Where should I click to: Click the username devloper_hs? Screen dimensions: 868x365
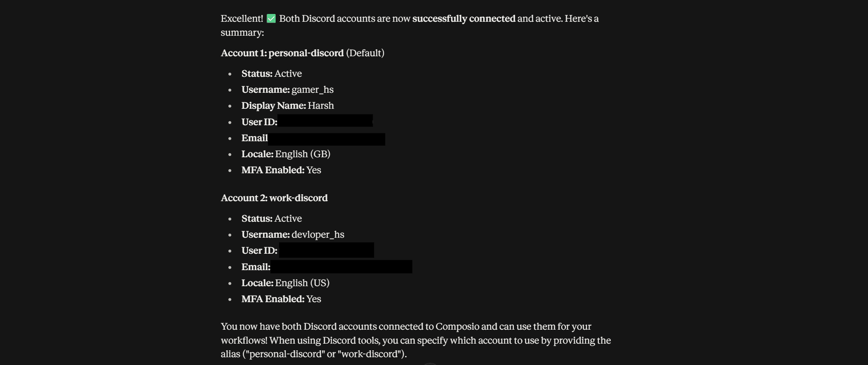(318, 234)
